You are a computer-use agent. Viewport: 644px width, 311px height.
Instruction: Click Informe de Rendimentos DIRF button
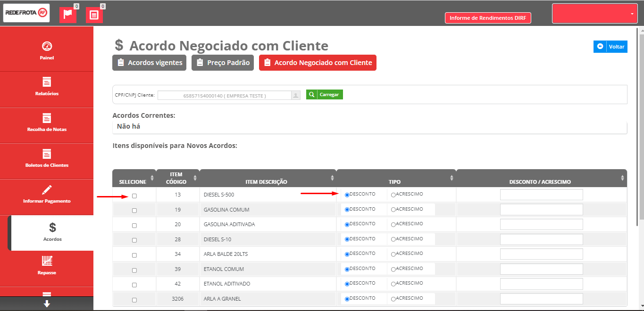coord(488,18)
